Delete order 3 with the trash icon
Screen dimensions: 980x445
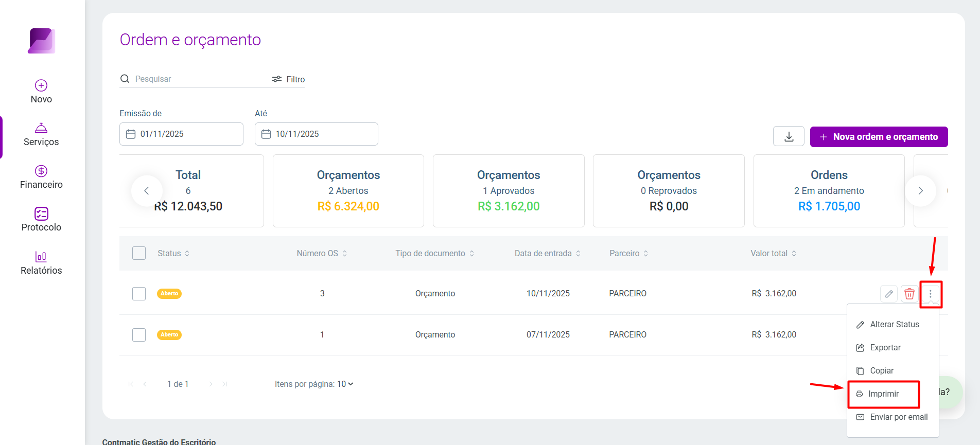pos(909,294)
